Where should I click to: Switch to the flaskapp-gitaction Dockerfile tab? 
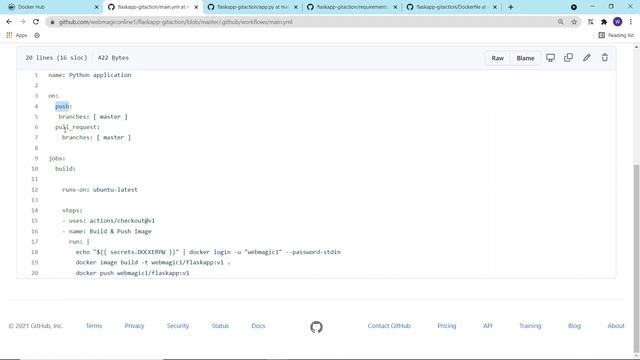pos(451,7)
